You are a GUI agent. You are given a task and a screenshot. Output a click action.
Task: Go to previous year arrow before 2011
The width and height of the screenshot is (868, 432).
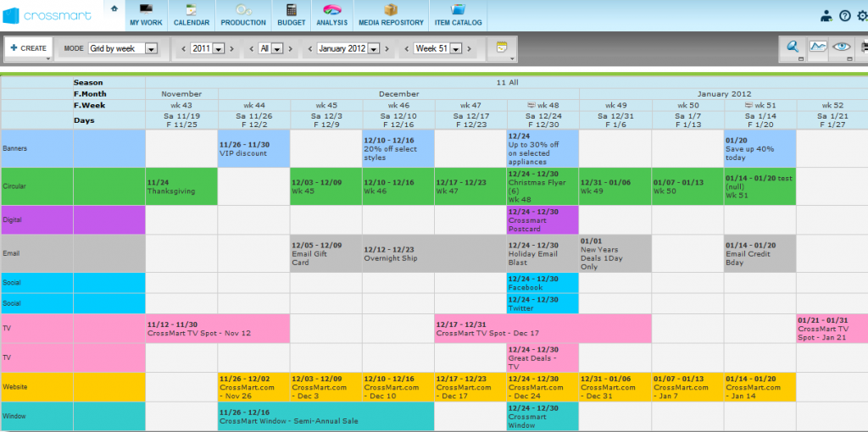click(x=183, y=48)
